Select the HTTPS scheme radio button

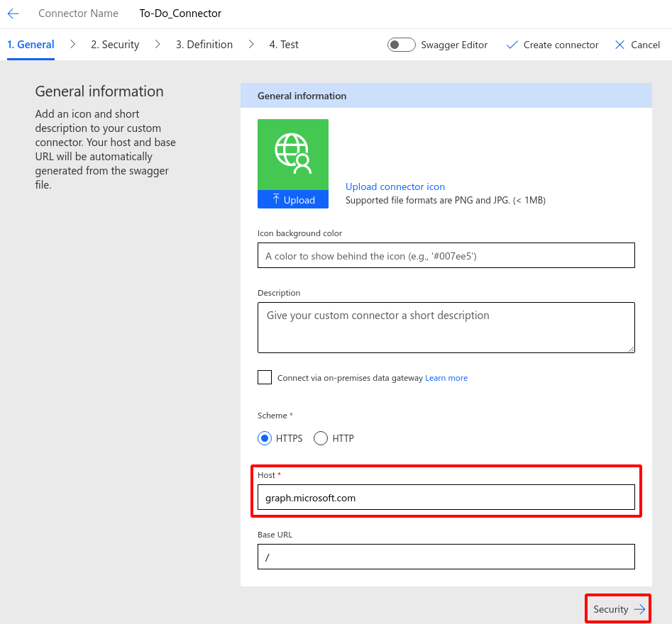click(265, 438)
